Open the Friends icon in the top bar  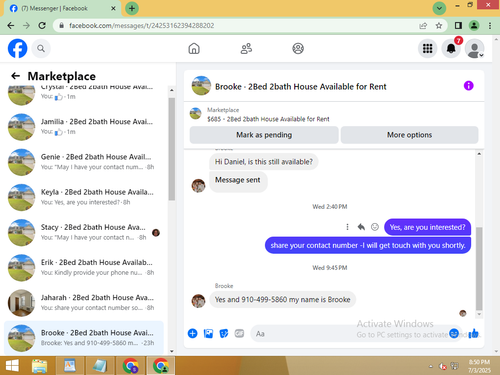click(246, 49)
